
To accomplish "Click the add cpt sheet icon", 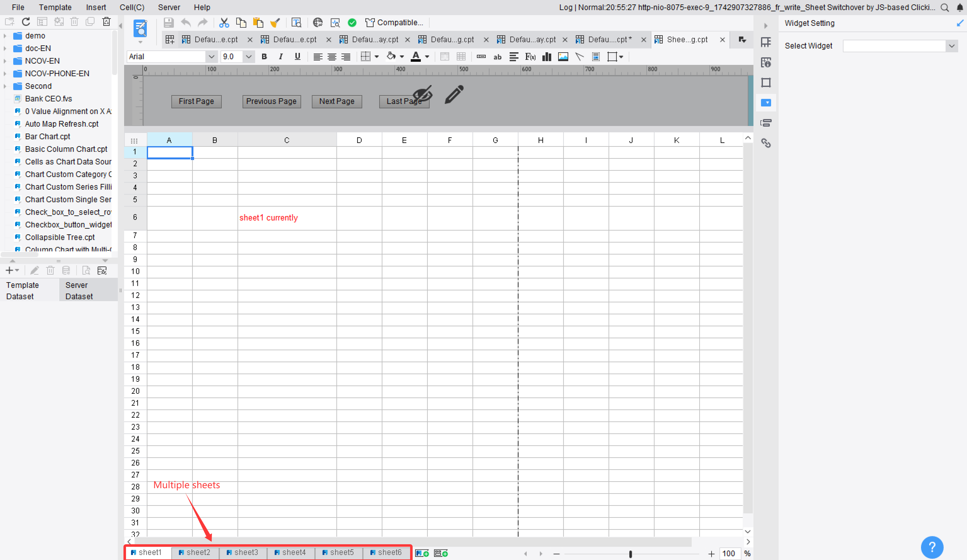I will tap(422, 553).
